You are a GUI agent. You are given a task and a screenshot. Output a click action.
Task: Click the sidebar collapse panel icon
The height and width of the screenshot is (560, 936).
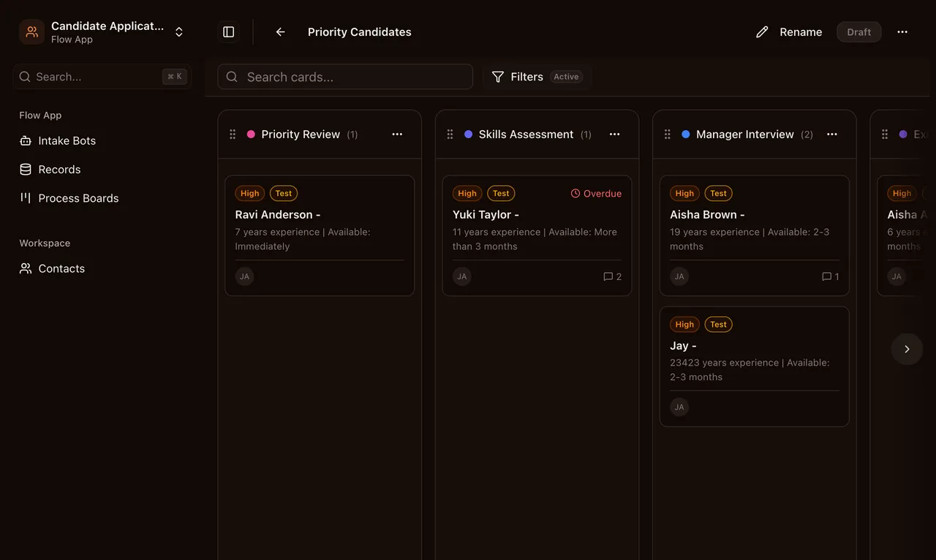[227, 31]
